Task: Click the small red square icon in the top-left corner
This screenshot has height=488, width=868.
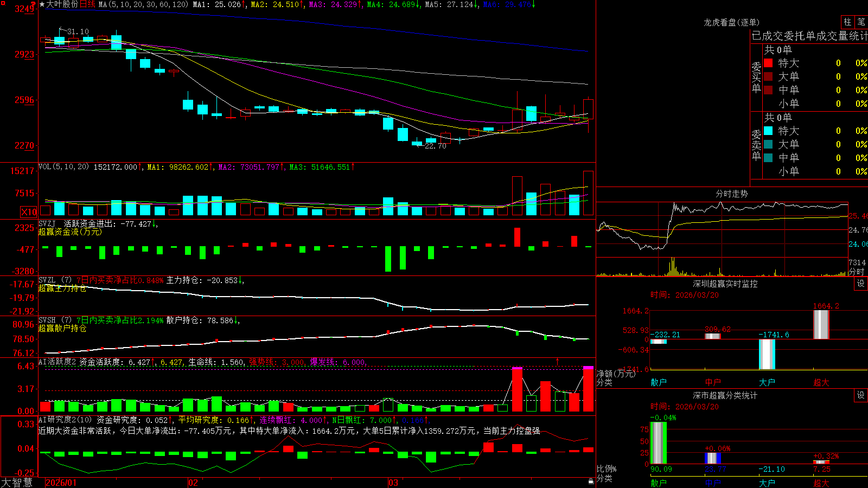Action: [3, 3]
